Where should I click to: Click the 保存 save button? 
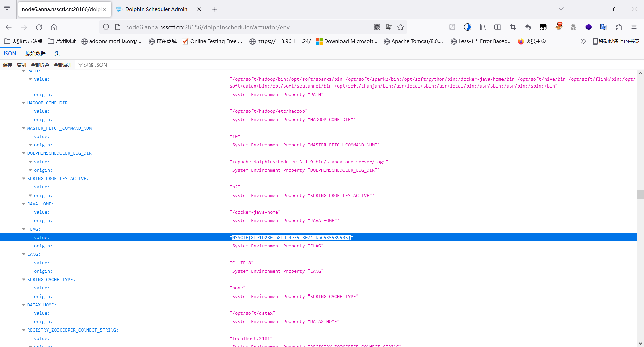[x=7, y=65]
